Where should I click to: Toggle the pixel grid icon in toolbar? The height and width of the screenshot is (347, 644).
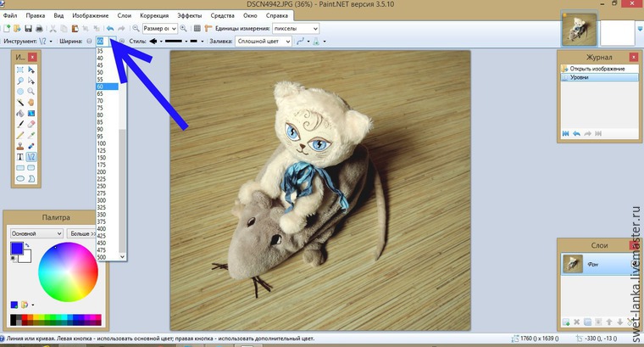pos(197,29)
